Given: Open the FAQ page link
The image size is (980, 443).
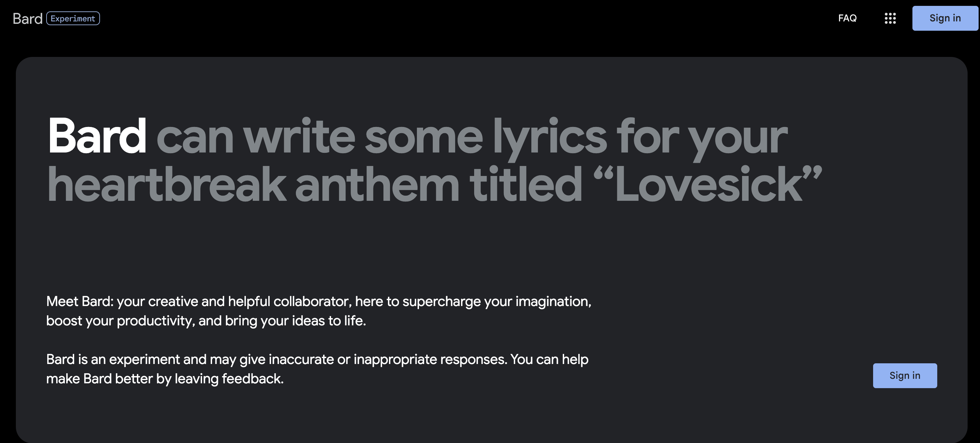Looking at the screenshot, I should tap(847, 18).
